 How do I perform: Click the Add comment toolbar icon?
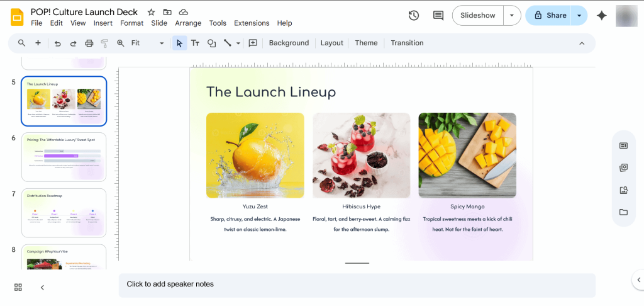click(253, 43)
